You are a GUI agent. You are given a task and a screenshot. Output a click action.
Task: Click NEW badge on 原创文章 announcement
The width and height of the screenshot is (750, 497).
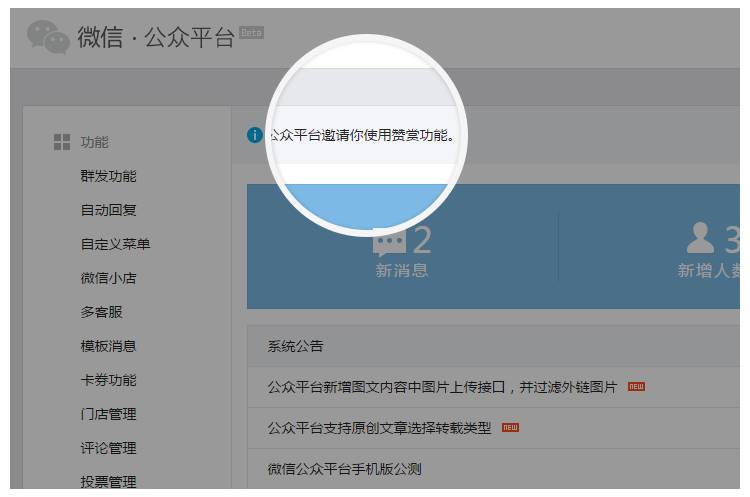[510, 428]
